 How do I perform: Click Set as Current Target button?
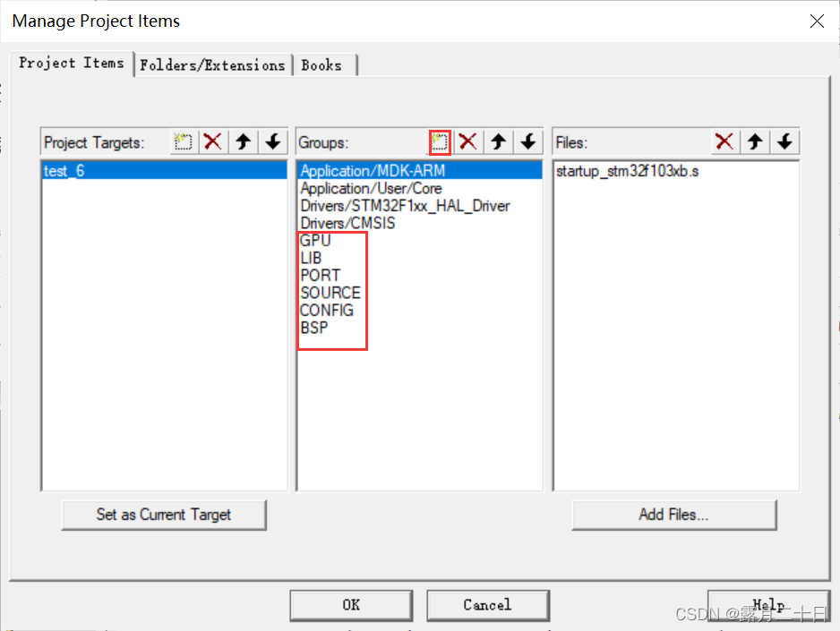(164, 515)
